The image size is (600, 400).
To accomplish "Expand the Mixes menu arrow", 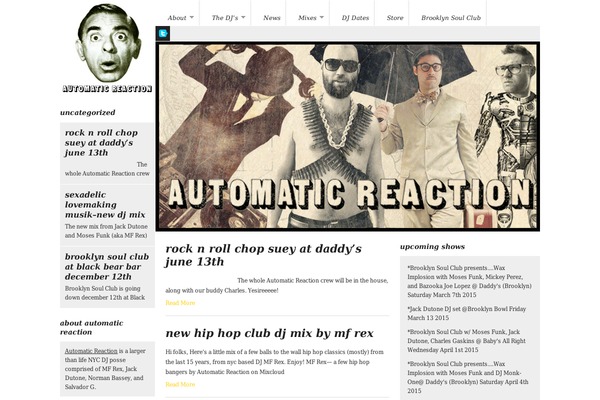I will (x=322, y=18).
